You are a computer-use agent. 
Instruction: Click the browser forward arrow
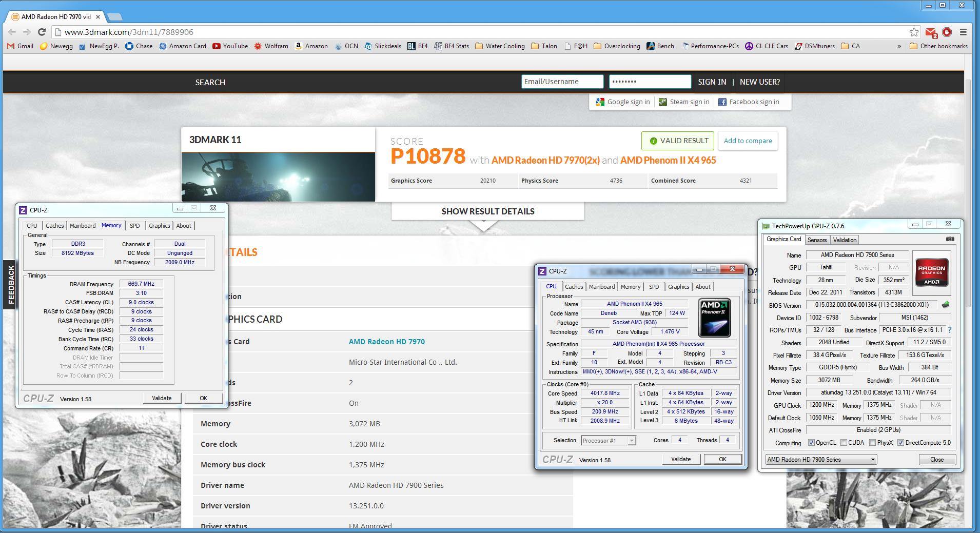coord(27,32)
